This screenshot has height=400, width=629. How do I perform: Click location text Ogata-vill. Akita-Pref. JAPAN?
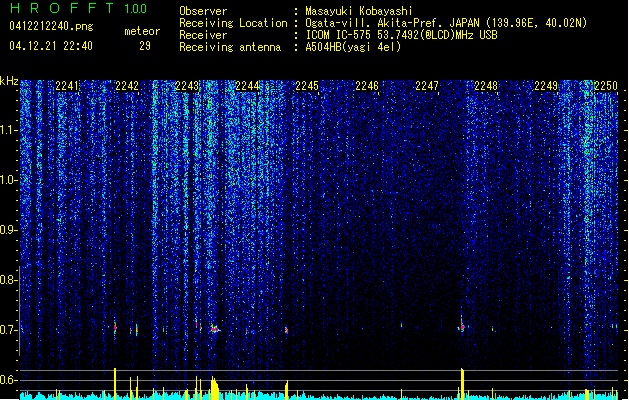pos(392,23)
